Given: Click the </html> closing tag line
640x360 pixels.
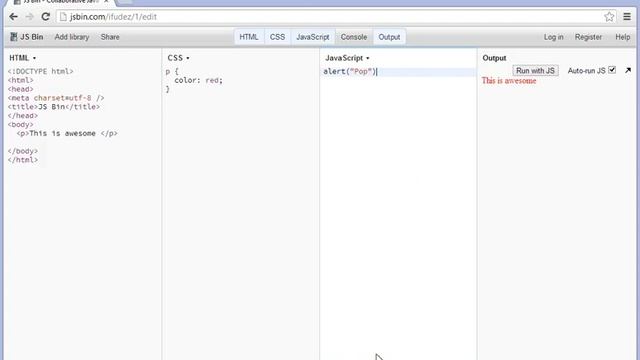Looking at the screenshot, I should pos(22,160).
